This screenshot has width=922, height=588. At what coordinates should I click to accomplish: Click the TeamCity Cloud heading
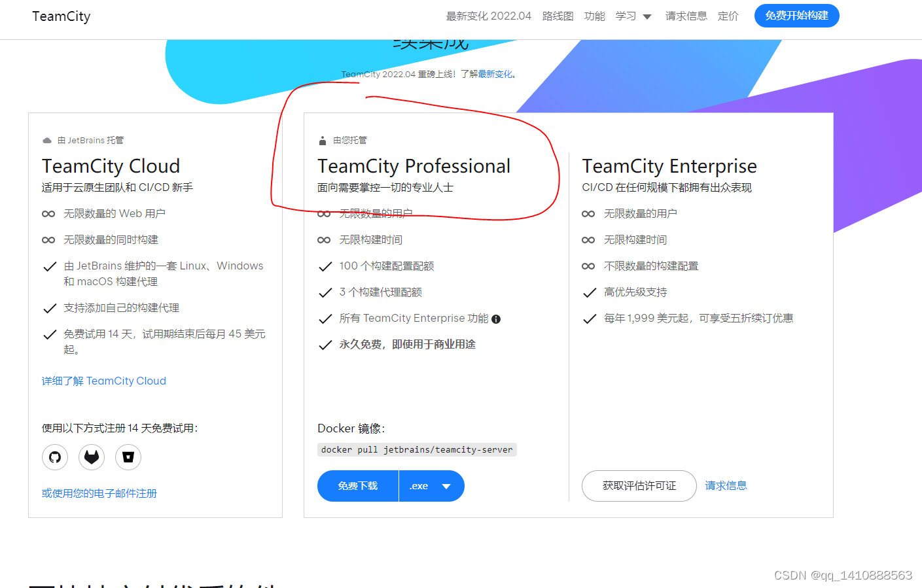111,166
